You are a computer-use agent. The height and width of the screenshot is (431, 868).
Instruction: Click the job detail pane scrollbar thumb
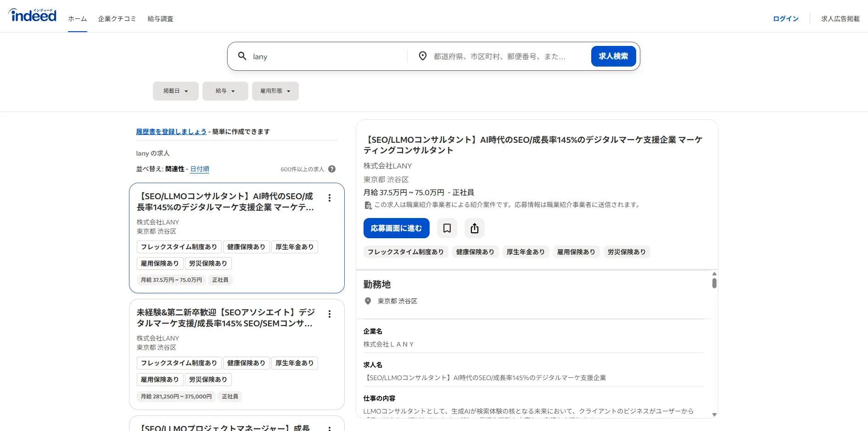[714, 283]
